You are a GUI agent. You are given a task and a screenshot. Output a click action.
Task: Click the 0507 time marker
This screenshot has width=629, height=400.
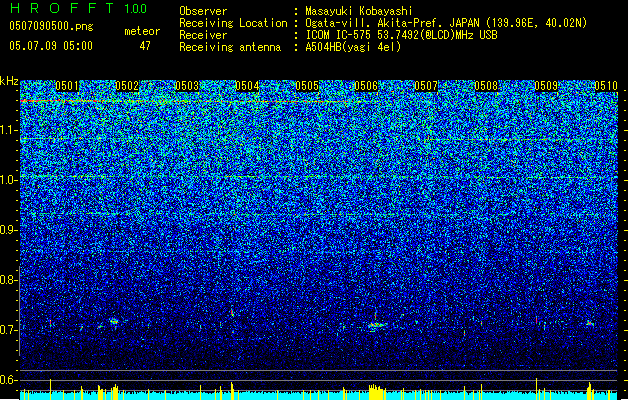pos(426,86)
